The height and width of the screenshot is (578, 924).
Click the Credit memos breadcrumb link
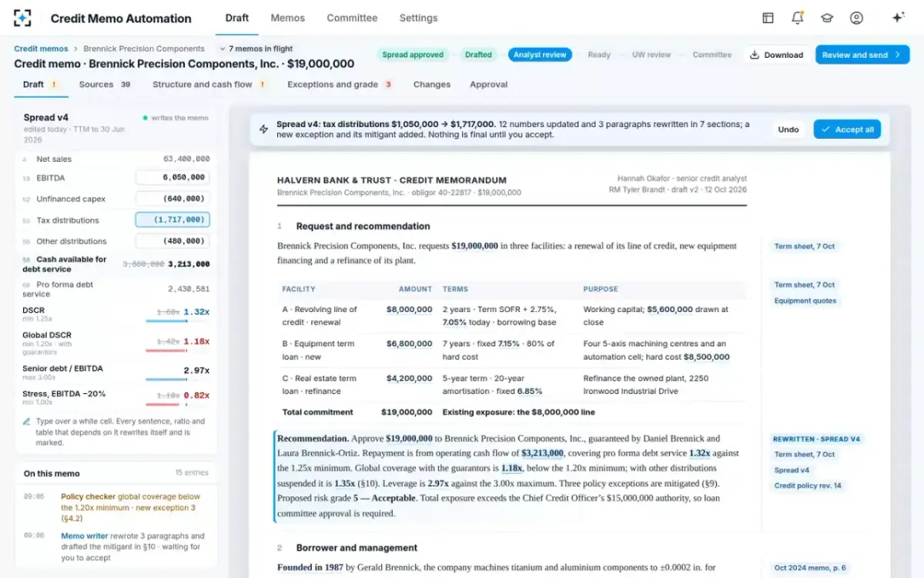pyautogui.click(x=41, y=49)
